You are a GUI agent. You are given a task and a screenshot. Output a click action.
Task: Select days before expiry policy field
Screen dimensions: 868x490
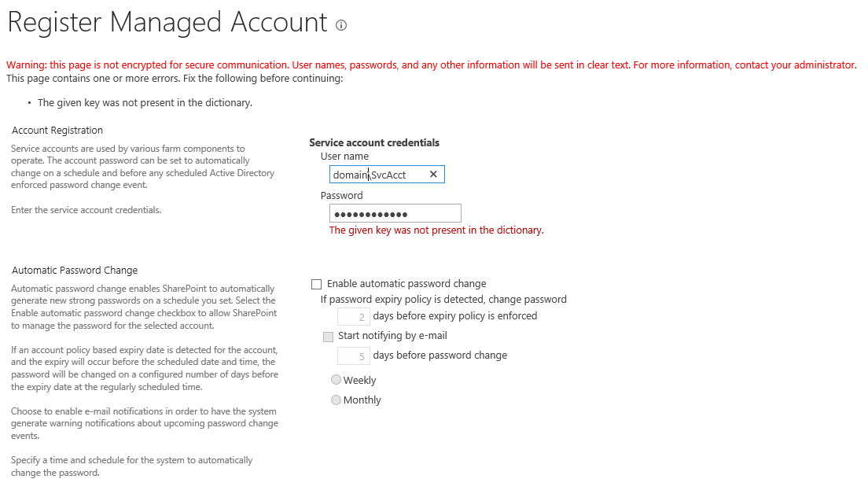[353, 317]
